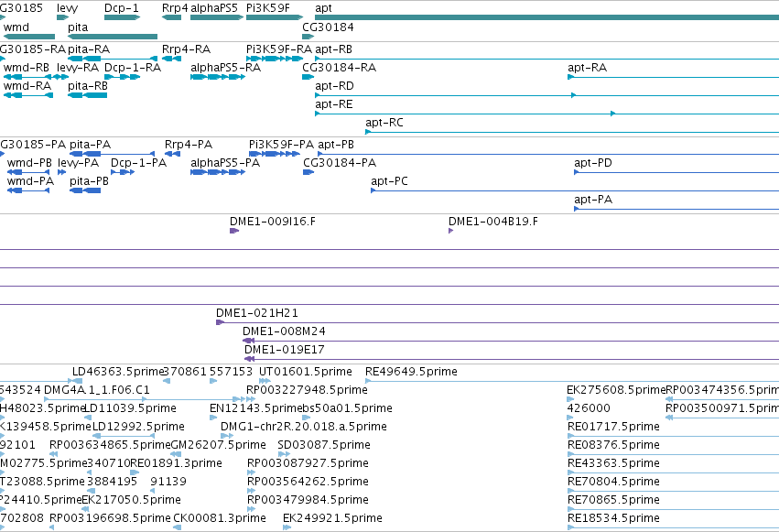Viewport: 779px width, 532px height.
Task: Select EST DMG1-chr2R.20.018.a.5prime
Action: 304,427
